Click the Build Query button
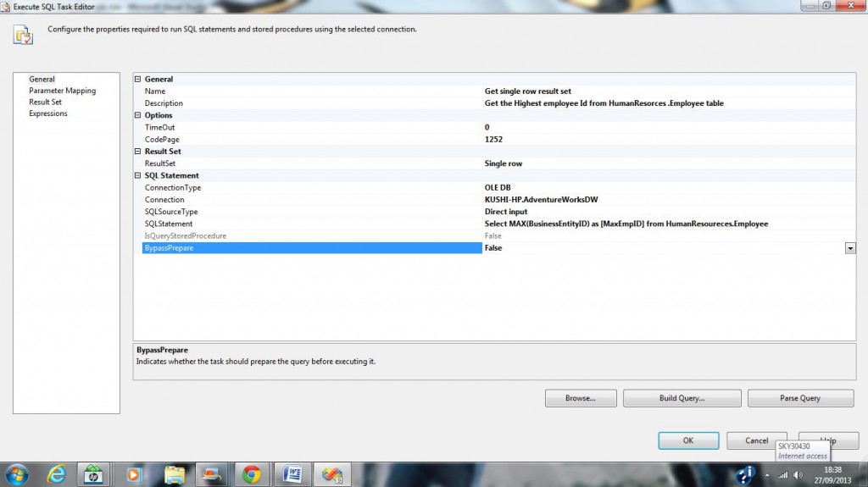 point(682,398)
